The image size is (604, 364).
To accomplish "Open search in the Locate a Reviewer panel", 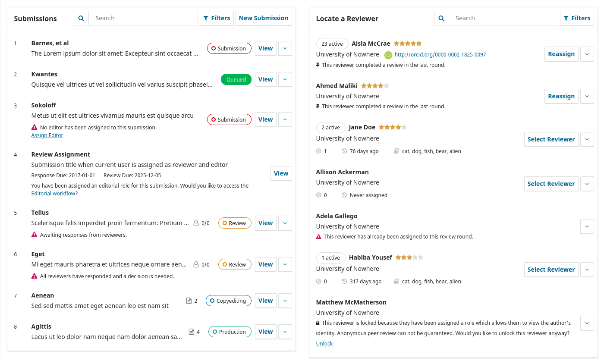I will click(x=441, y=18).
